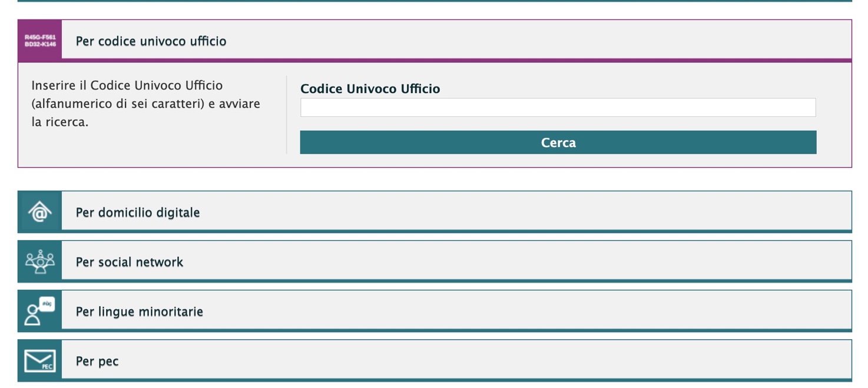Expand the Per domicilio digitale section
868x388 pixels.
pyautogui.click(x=435, y=212)
